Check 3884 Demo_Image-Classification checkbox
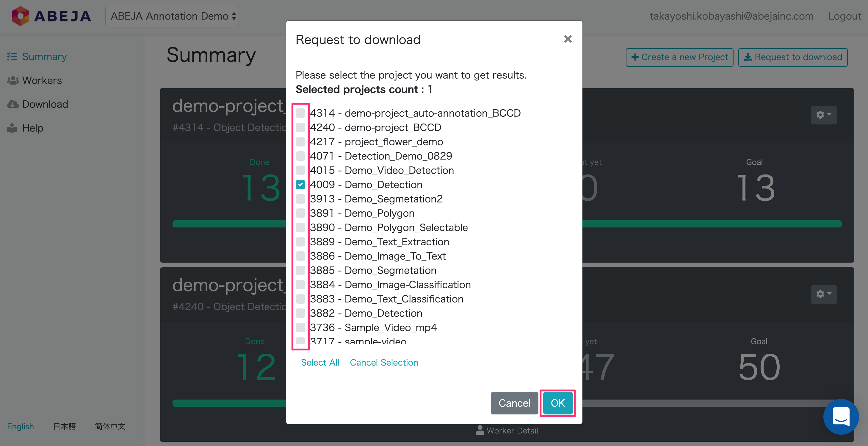Viewport: 868px width, 446px height. tap(300, 284)
